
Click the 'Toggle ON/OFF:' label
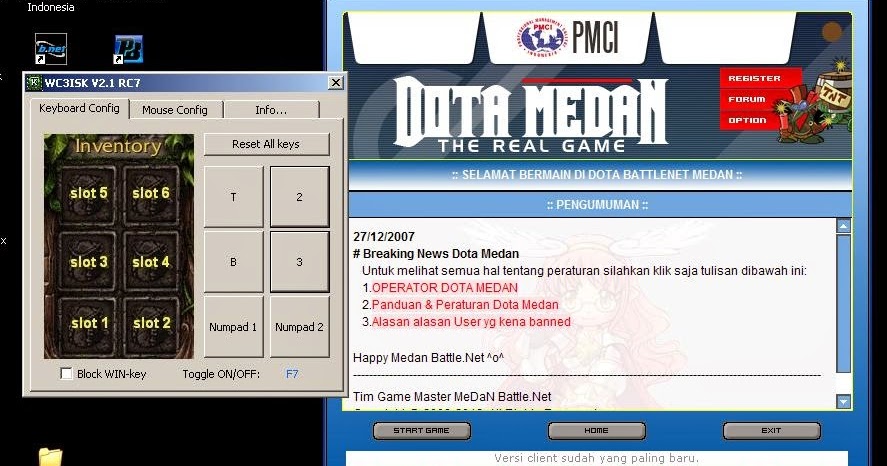point(221,374)
